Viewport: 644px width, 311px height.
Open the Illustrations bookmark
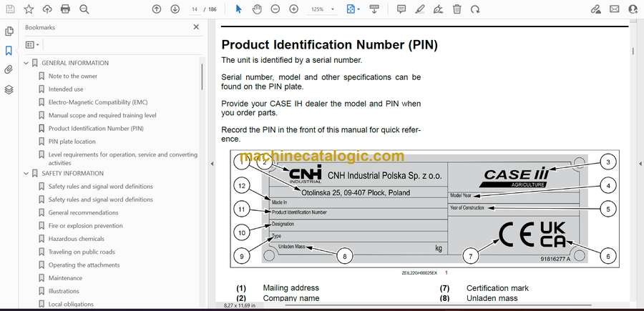(x=64, y=291)
